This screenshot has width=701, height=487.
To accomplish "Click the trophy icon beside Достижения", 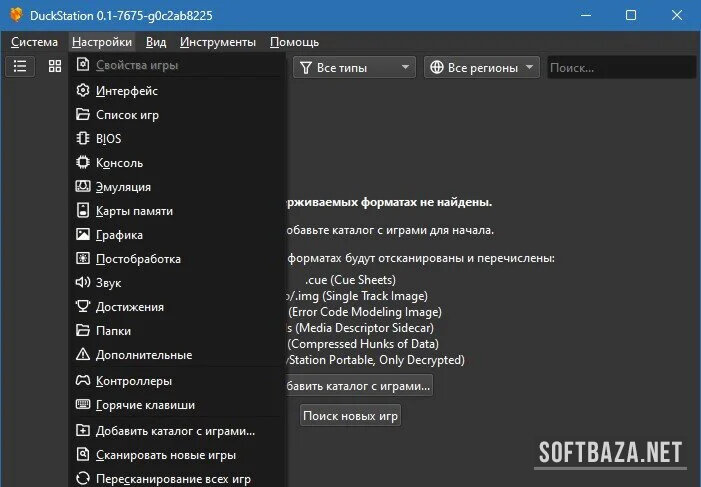I will coord(83,307).
